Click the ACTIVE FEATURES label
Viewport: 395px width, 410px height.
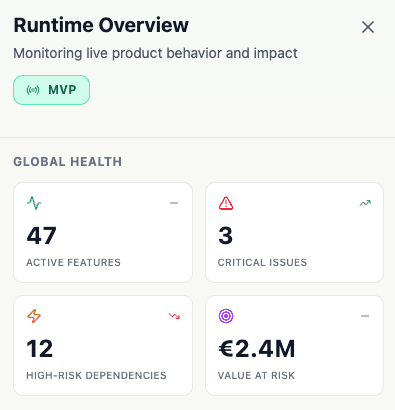[x=73, y=263]
